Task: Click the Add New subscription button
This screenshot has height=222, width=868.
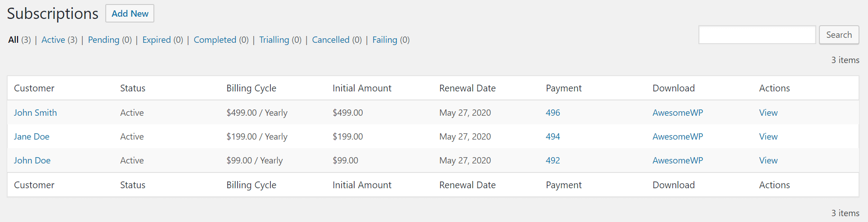Action: click(130, 14)
